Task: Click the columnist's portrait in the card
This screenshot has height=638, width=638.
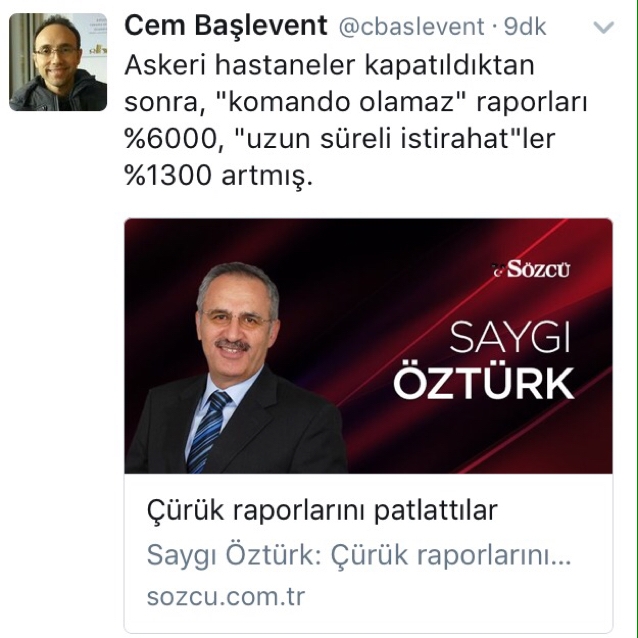Action: pos(236,367)
